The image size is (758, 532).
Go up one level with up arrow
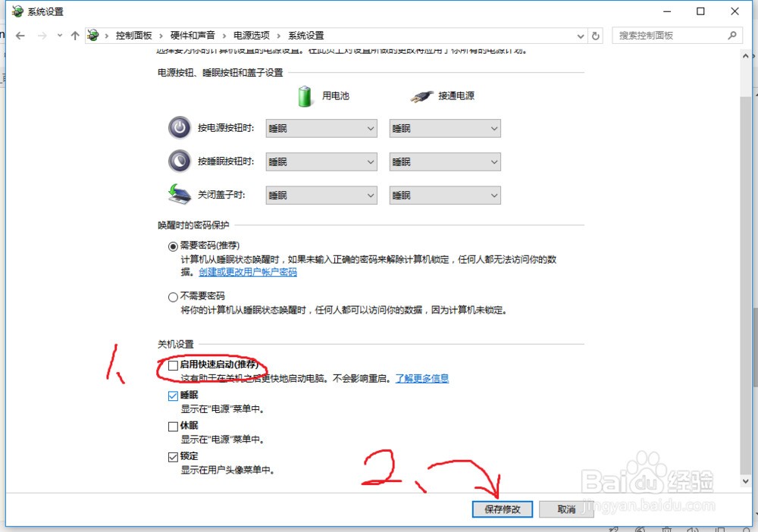[75, 36]
